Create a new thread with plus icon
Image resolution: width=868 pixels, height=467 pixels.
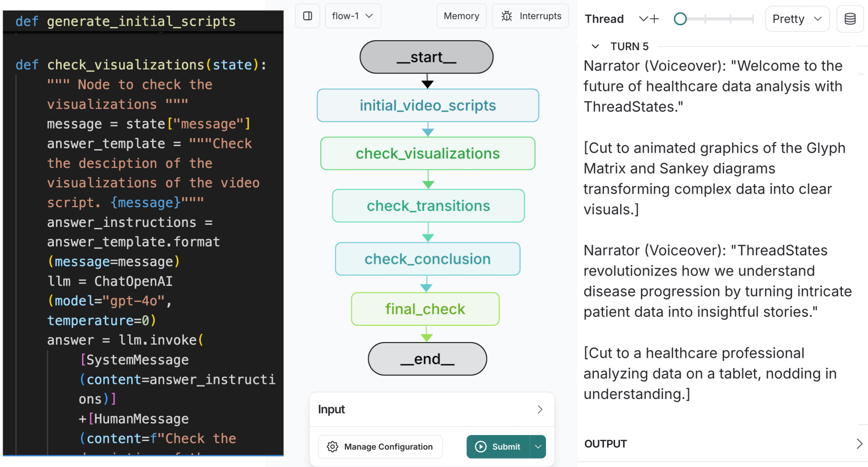pyautogui.click(x=654, y=19)
